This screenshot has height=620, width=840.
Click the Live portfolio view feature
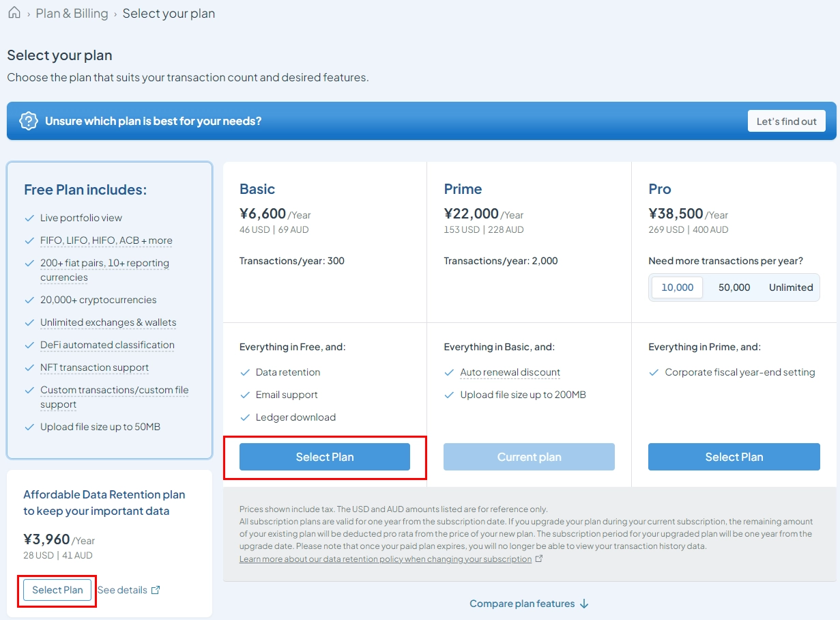tap(81, 218)
